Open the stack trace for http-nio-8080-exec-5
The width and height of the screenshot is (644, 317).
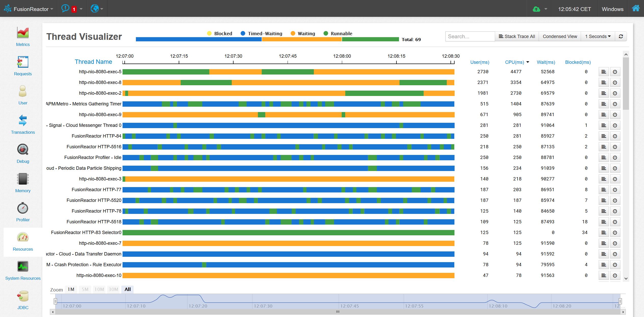[x=604, y=72]
